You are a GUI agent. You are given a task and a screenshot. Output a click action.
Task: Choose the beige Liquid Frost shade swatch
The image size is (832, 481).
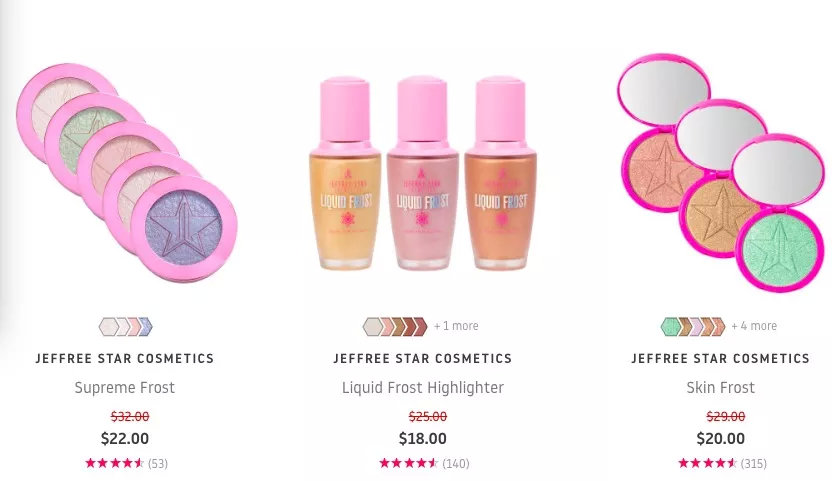tap(372, 327)
